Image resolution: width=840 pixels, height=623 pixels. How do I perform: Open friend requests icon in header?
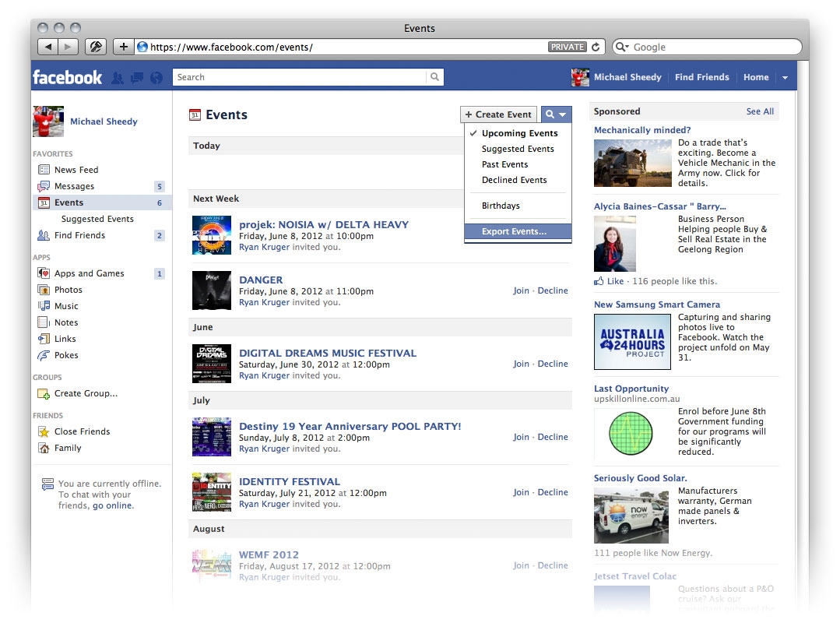click(x=118, y=78)
